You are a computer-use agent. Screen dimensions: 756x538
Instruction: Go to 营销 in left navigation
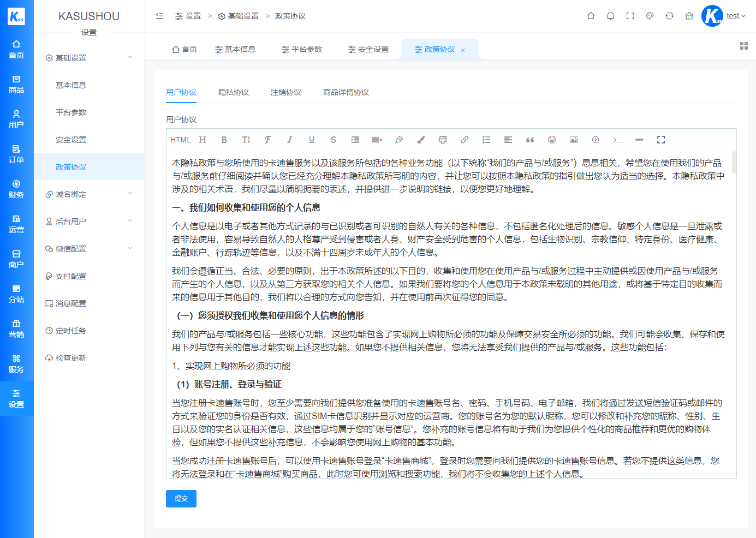pos(16,329)
